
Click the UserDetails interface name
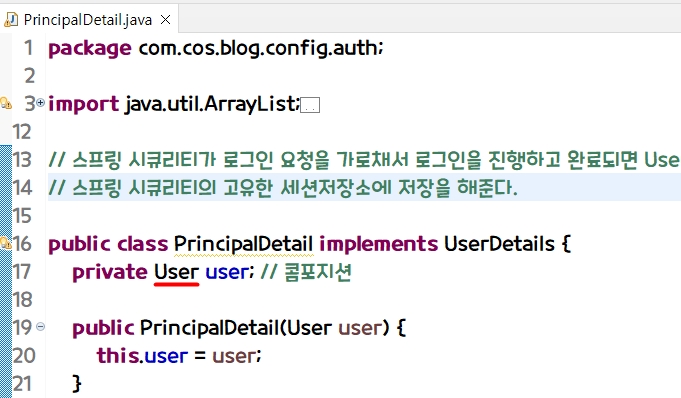click(499, 244)
